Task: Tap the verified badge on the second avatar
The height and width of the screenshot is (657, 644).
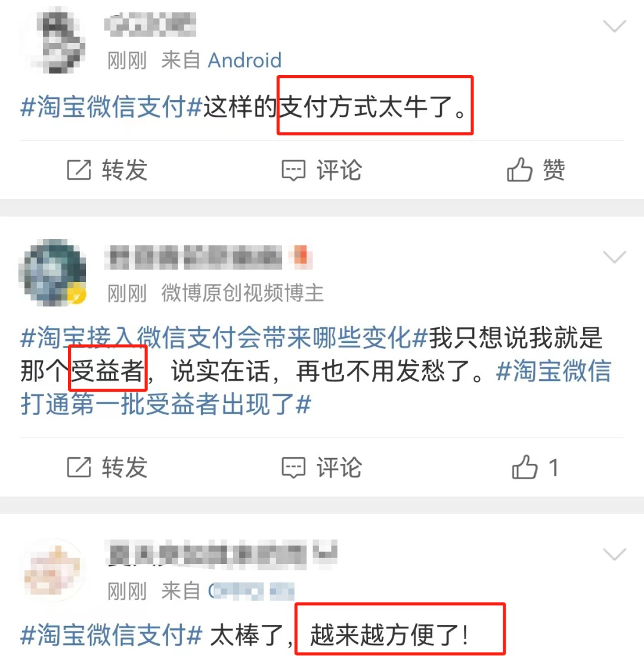Action: click(78, 296)
